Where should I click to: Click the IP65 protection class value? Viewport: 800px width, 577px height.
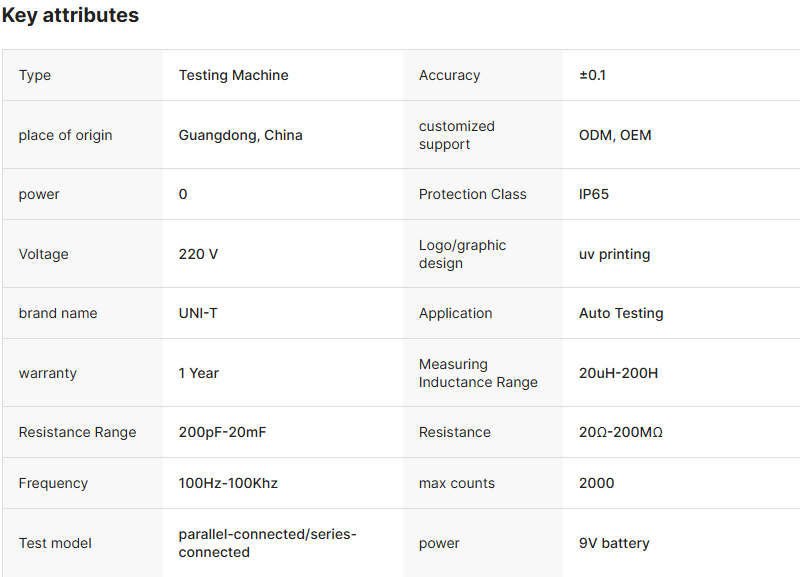[x=593, y=194]
